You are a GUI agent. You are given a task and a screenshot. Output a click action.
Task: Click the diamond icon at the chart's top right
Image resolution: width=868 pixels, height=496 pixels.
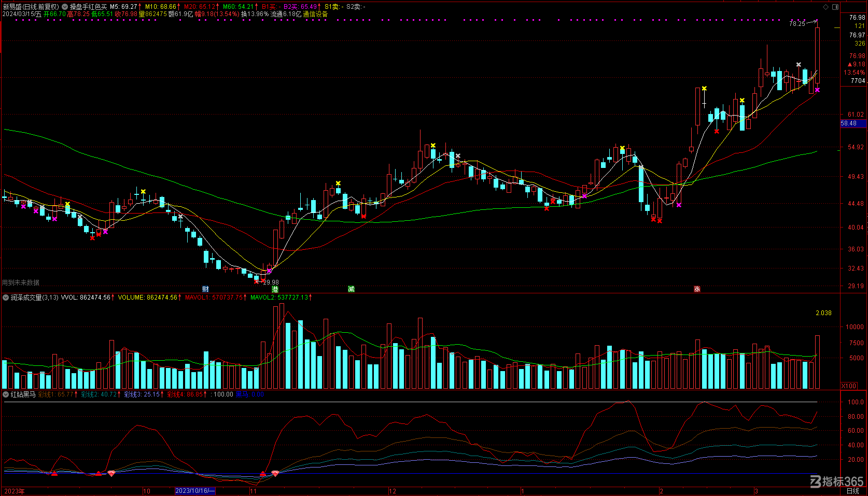[826, 7]
